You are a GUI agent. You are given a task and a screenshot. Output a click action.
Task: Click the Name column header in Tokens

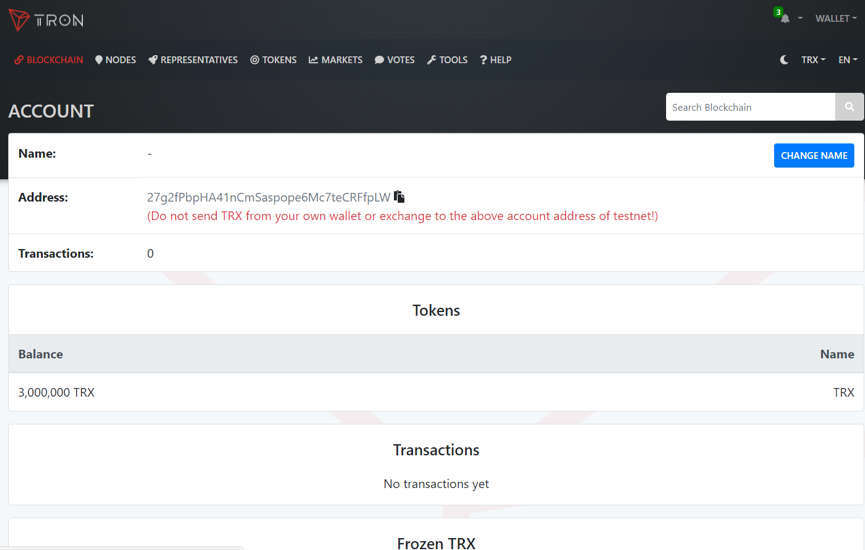coord(837,354)
